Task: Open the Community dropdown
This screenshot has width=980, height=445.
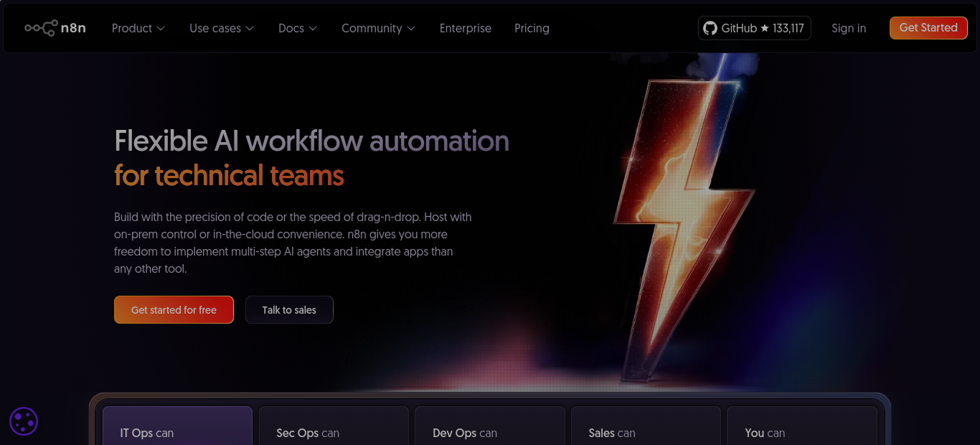Action: point(378,28)
